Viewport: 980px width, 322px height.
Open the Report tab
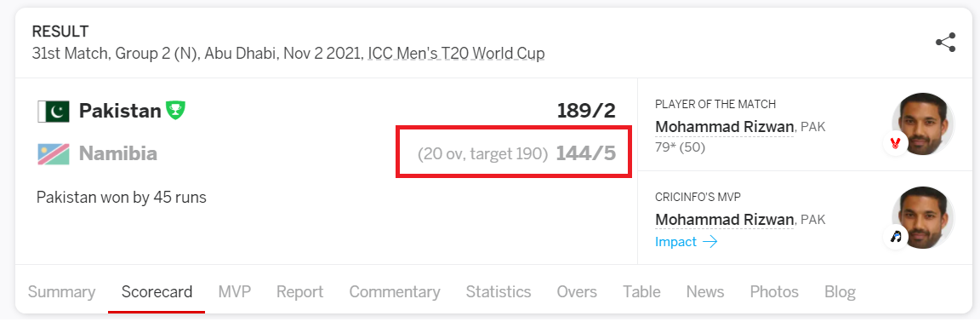pyautogui.click(x=300, y=292)
